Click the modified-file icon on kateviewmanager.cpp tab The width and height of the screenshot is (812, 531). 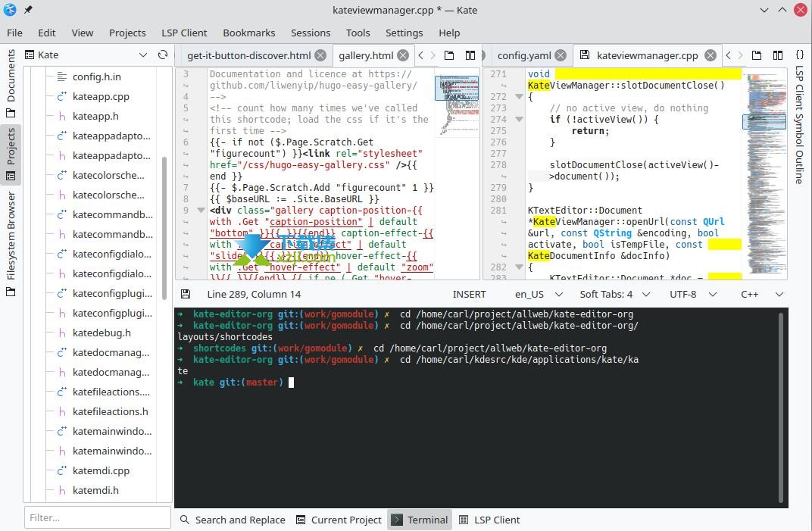pyautogui.click(x=585, y=55)
